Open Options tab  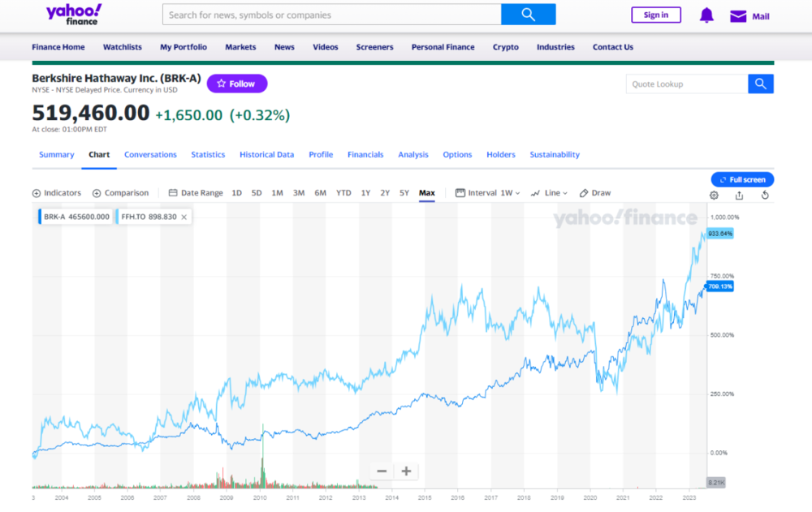(457, 154)
